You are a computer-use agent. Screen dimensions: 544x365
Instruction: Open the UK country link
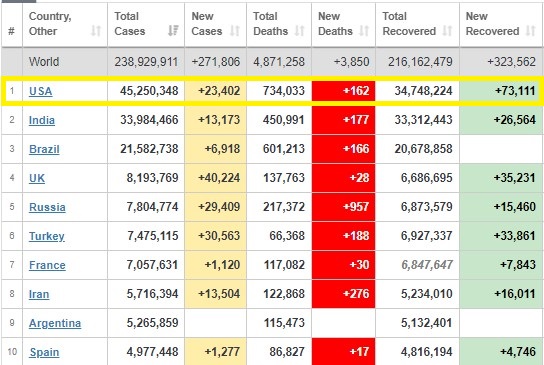[37, 178]
